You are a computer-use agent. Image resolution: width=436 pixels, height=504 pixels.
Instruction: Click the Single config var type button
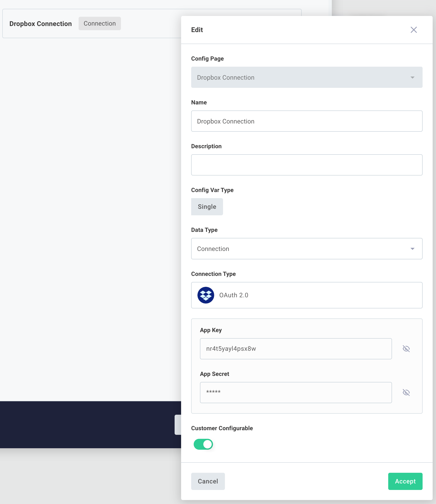pyautogui.click(x=207, y=206)
